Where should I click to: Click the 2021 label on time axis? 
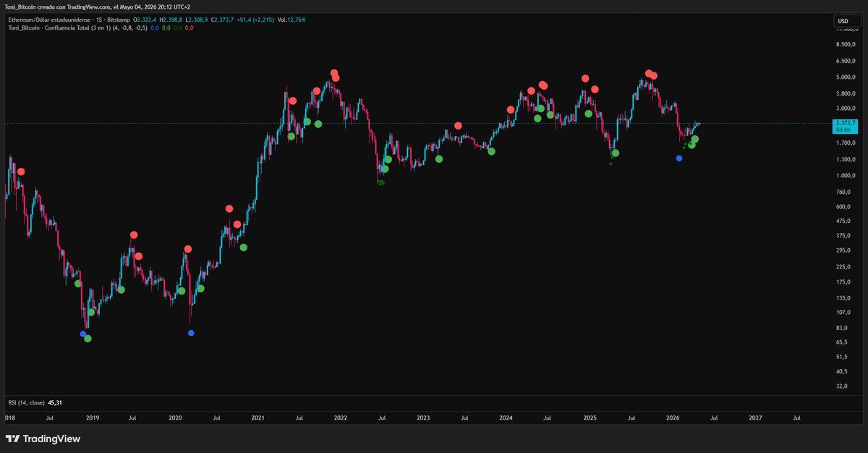(x=258, y=418)
